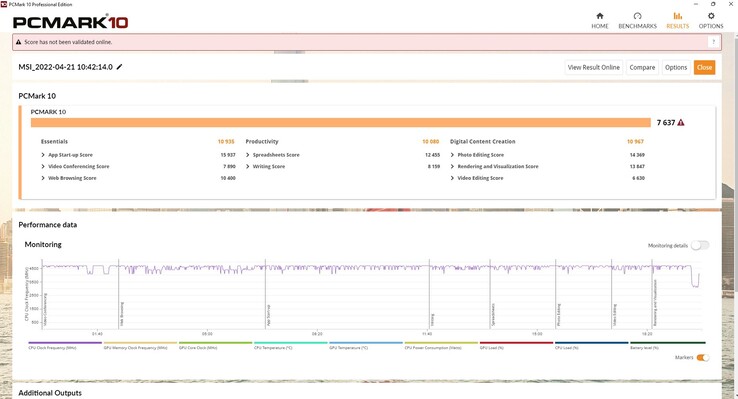Image resolution: width=738 pixels, height=399 pixels.
Task: Select the Results bar-chart icon
Action: [x=677, y=16]
